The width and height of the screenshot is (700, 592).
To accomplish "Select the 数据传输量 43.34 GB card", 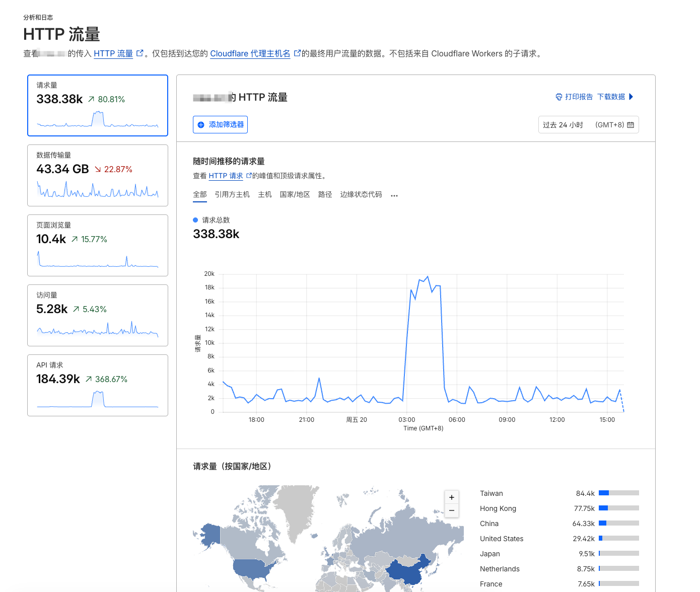I will tap(98, 175).
